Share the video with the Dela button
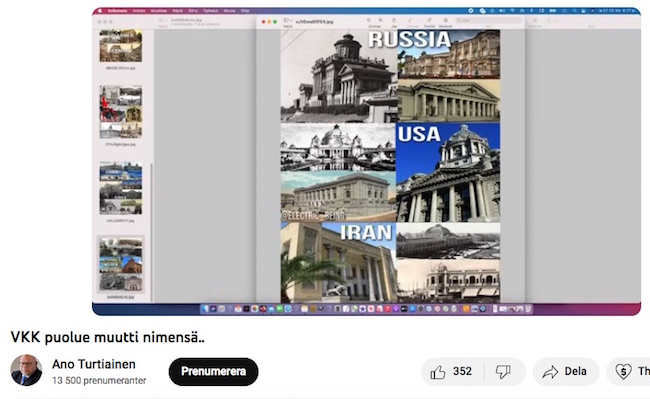The image size is (650, 399). (566, 372)
